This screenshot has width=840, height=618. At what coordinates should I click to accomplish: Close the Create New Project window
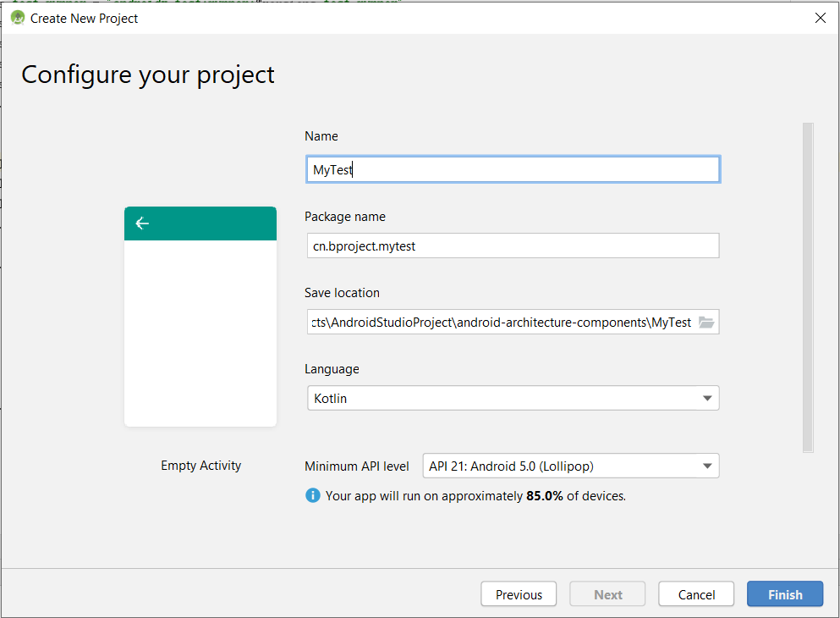coord(820,17)
